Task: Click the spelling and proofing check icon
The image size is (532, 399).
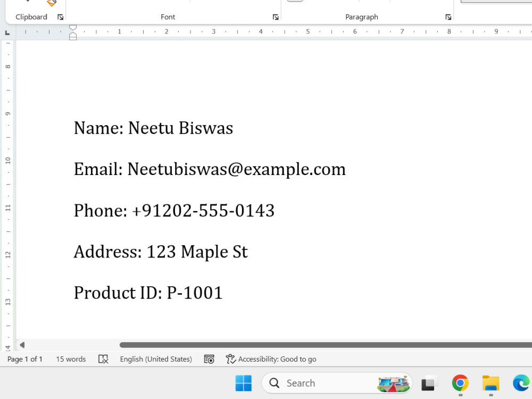Action: tap(103, 359)
